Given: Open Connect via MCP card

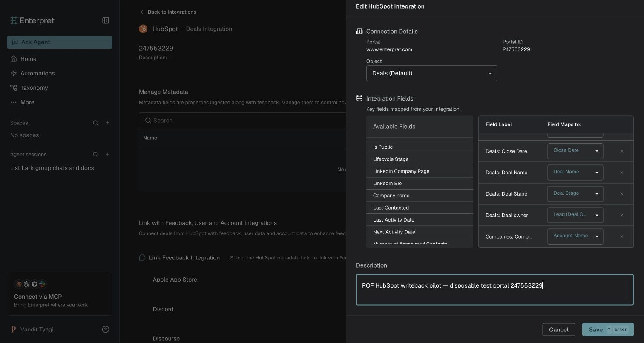Looking at the screenshot, I should tap(60, 294).
